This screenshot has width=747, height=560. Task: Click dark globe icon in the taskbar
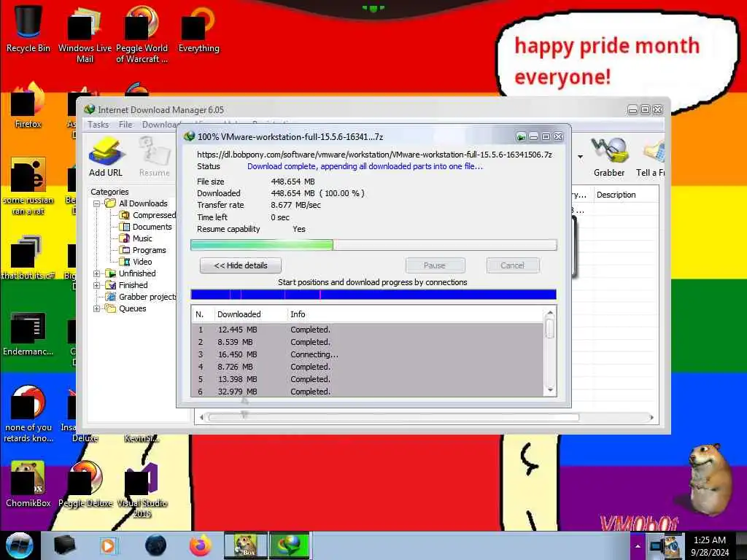coord(155,545)
